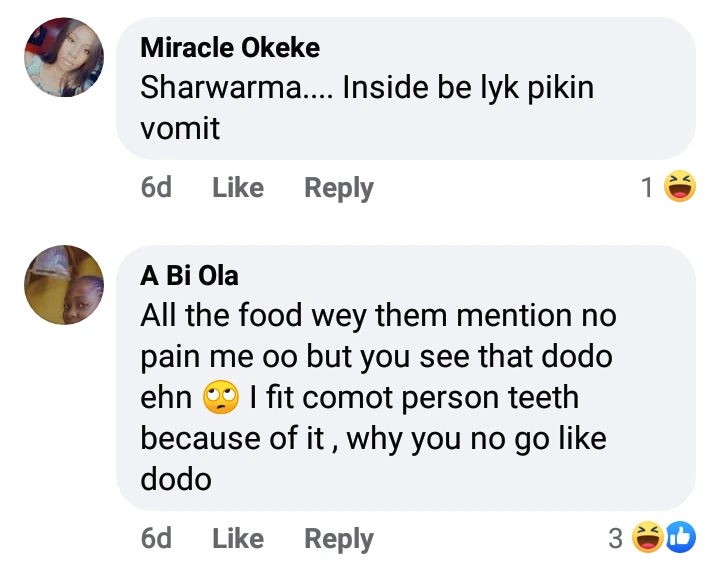This screenshot has width=720, height=574.
Task: Like A Bi Ola's comment
Action: [x=238, y=539]
